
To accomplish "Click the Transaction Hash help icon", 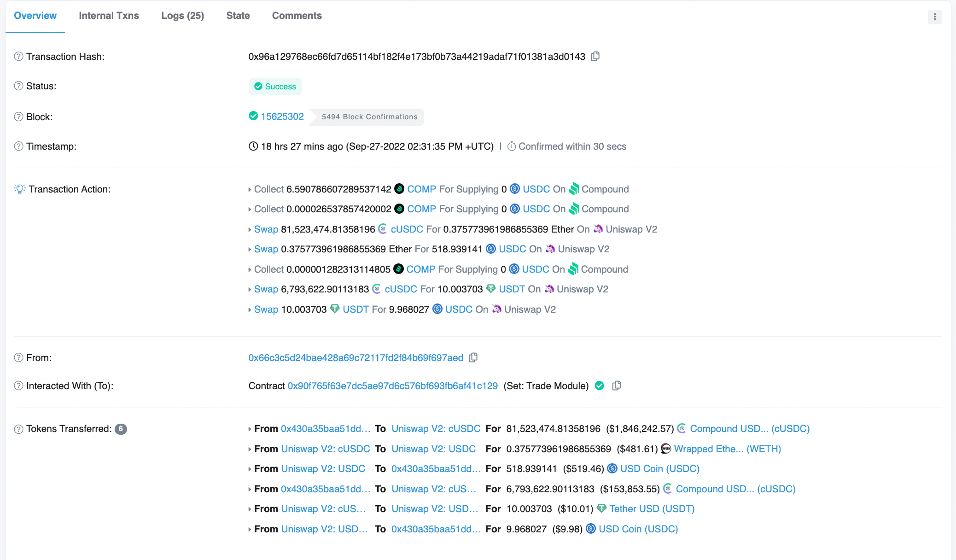I will (x=18, y=56).
